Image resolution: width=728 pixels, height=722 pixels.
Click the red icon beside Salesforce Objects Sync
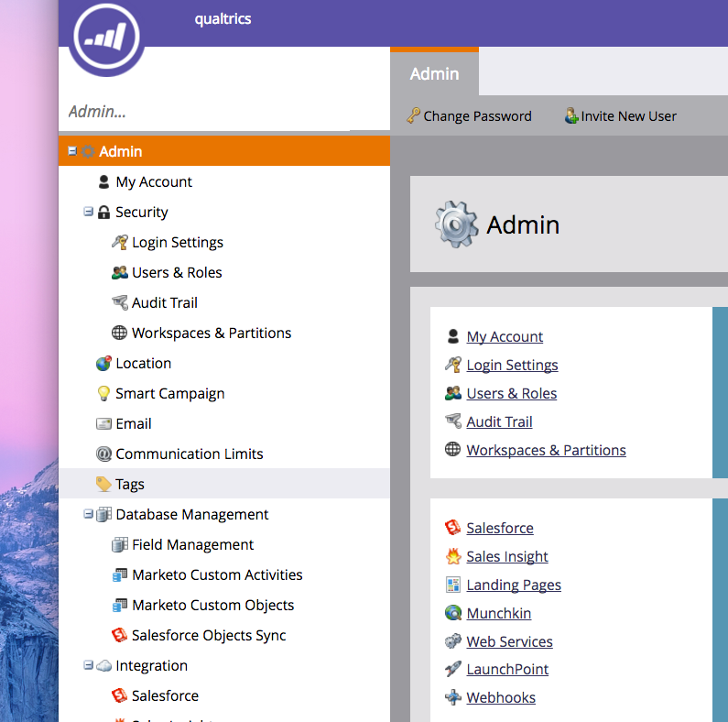pyautogui.click(x=120, y=635)
